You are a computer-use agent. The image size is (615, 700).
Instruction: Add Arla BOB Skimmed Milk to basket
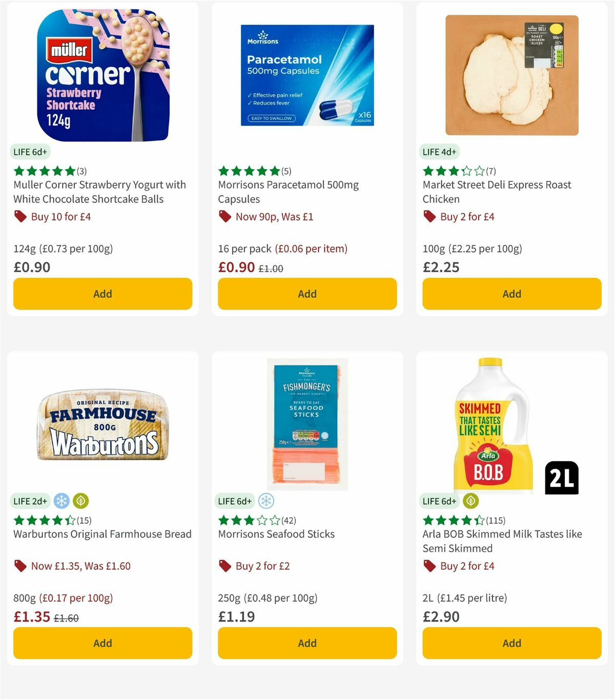(511, 643)
